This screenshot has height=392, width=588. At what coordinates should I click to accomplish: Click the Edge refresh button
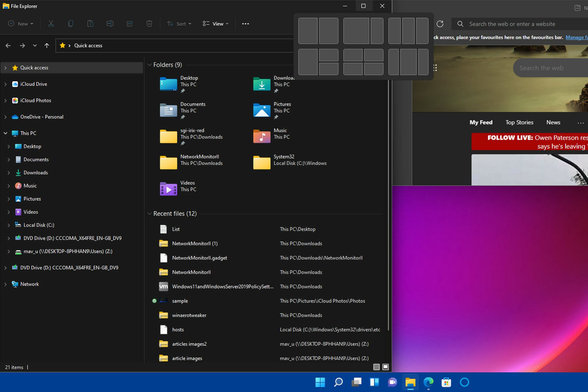440,24
